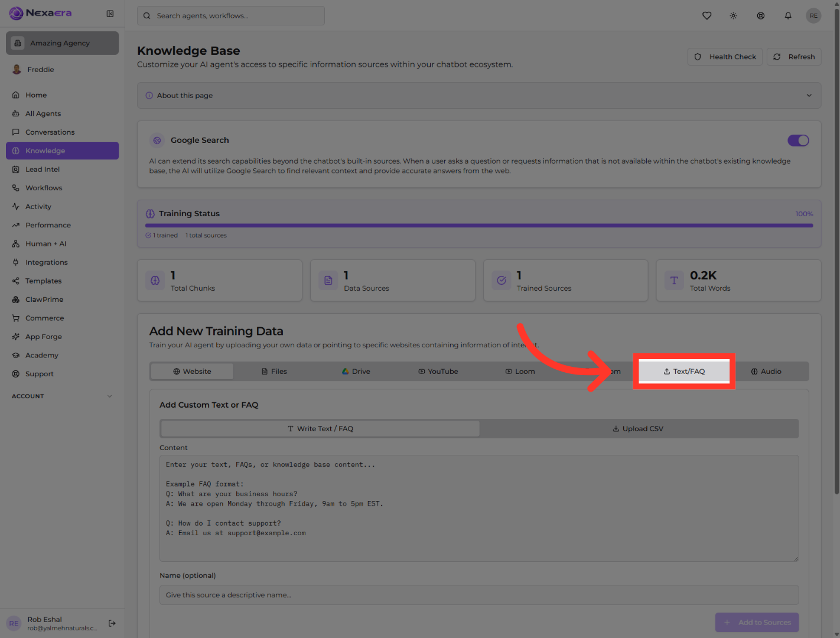Open App Forge in the sidebar

click(x=62, y=337)
